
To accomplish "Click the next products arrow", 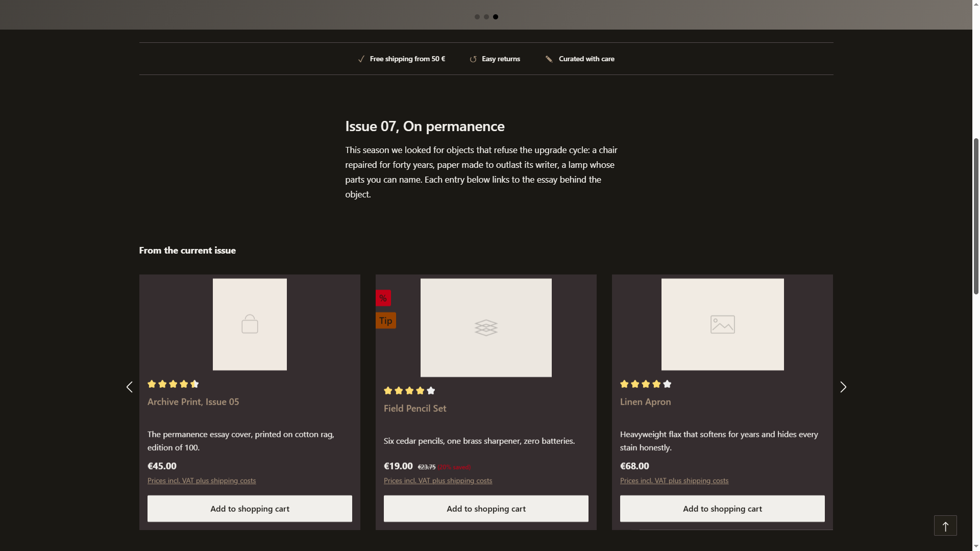I will click(x=843, y=387).
